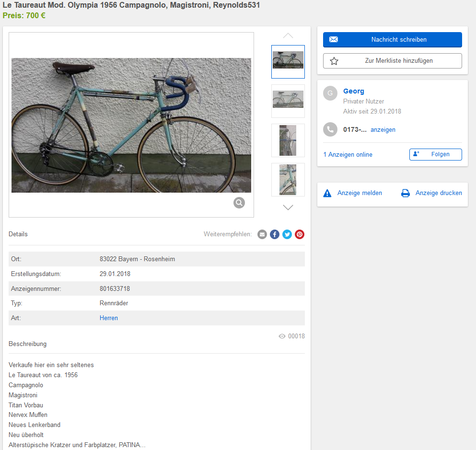Share listing via email icon

(x=262, y=234)
